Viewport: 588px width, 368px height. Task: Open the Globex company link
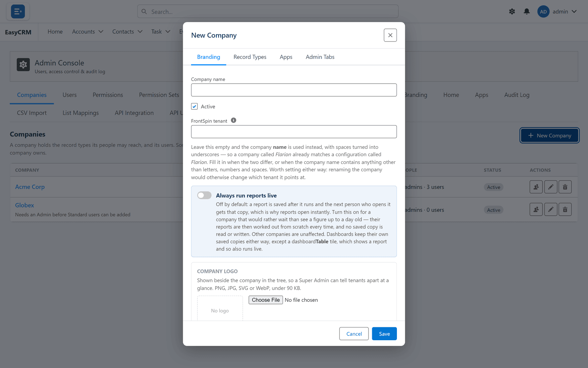[24, 205]
